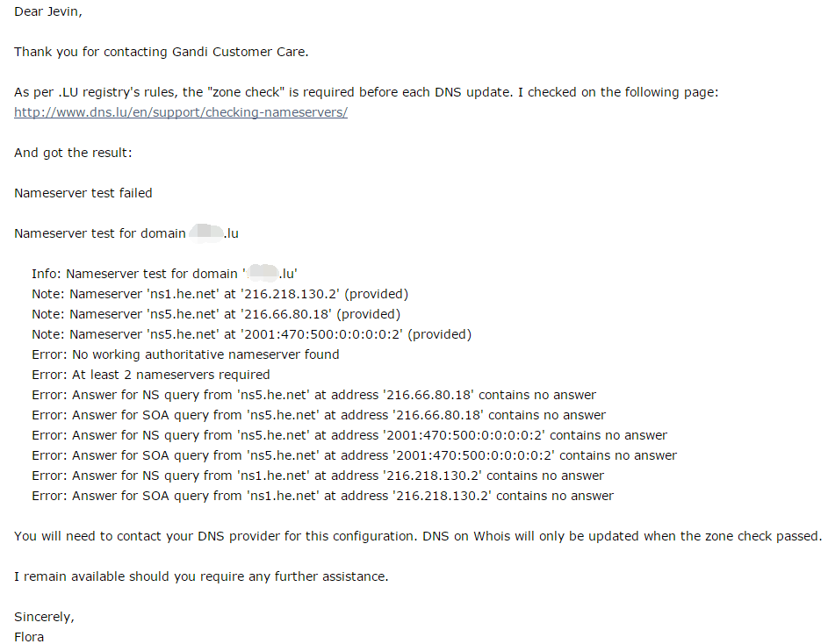Open the dns.lu checking-nameservers link
The width and height of the screenshot is (828, 644).
181,112
